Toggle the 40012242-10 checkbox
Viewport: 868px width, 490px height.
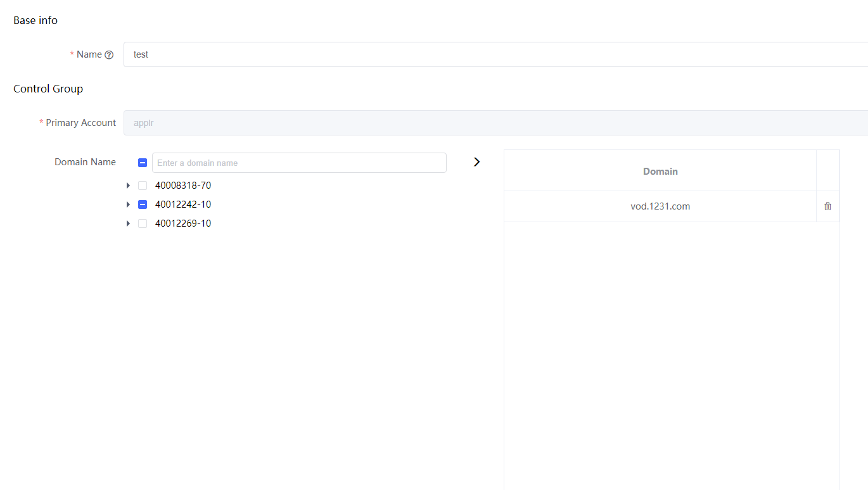click(143, 204)
